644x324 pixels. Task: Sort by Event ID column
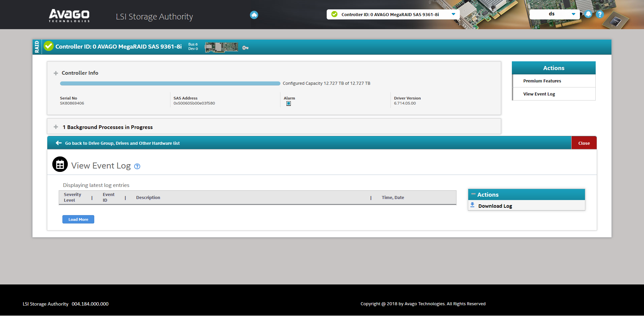[108, 197]
